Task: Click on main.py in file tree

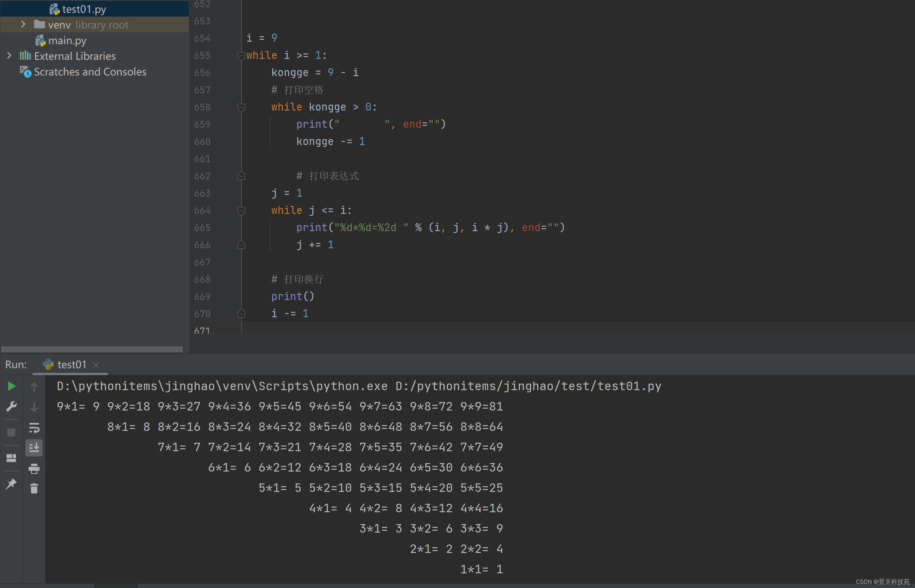Action: [x=67, y=40]
